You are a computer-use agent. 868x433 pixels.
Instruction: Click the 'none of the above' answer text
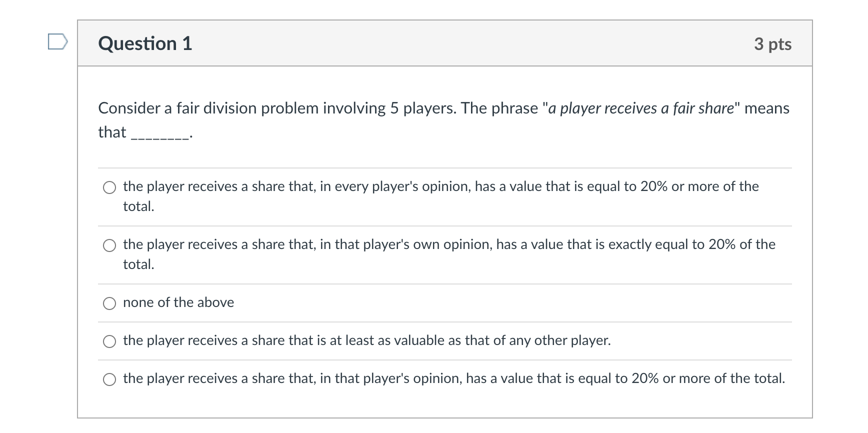pyautogui.click(x=178, y=302)
